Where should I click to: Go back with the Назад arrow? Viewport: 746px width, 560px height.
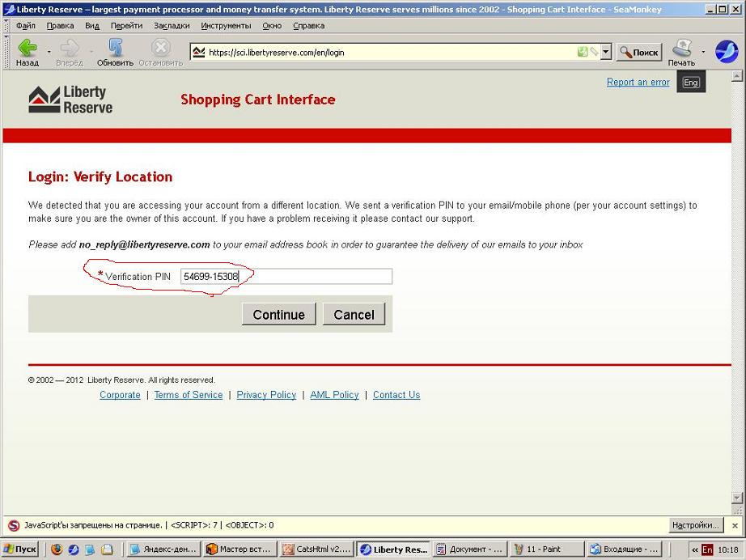pyautogui.click(x=28, y=53)
